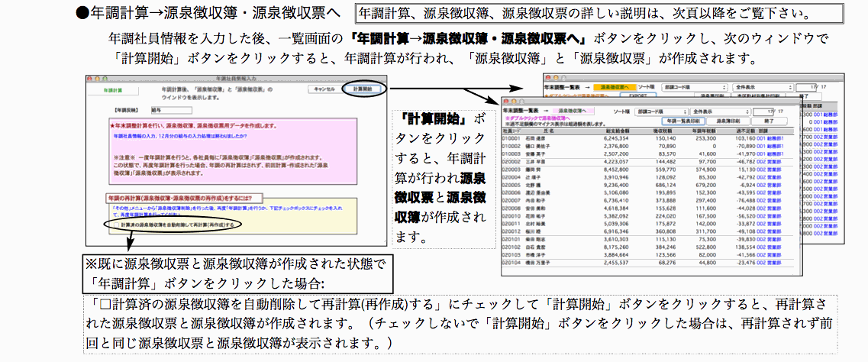Select the 年調計算 tab label
Image resolution: width=868 pixels, height=362 pixels.
tap(112, 90)
